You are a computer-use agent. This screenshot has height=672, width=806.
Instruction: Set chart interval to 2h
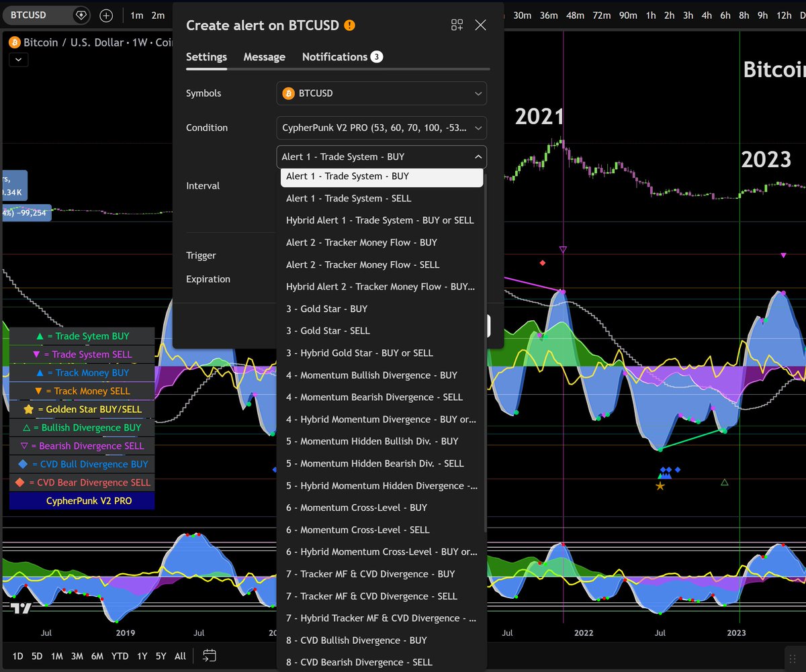(670, 15)
